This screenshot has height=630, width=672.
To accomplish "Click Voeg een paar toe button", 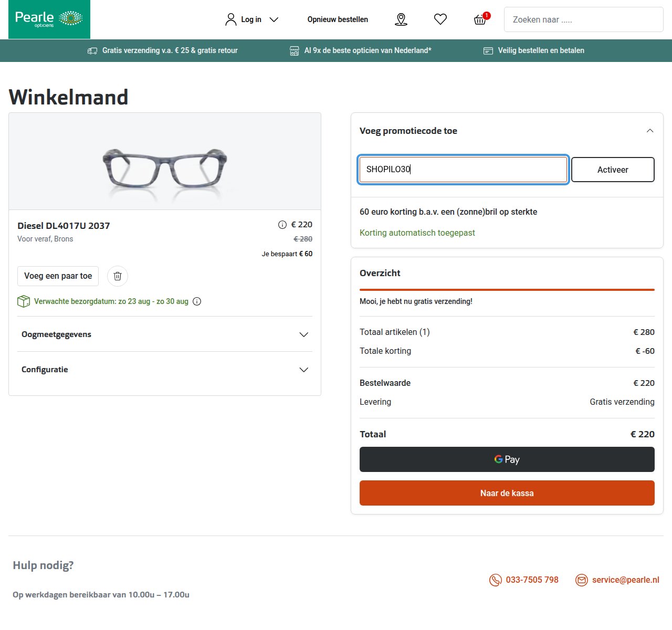I will pyautogui.click(x=58, y=276).
